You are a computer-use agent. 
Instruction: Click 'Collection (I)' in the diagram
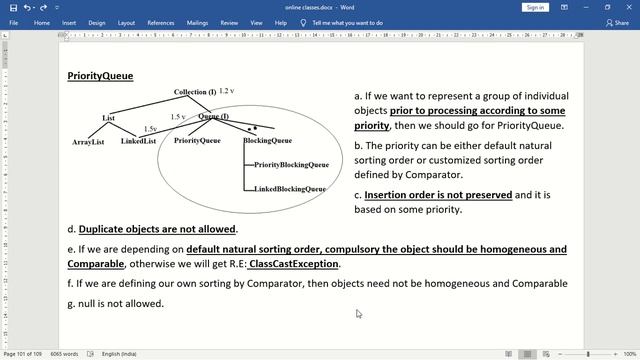195,92
